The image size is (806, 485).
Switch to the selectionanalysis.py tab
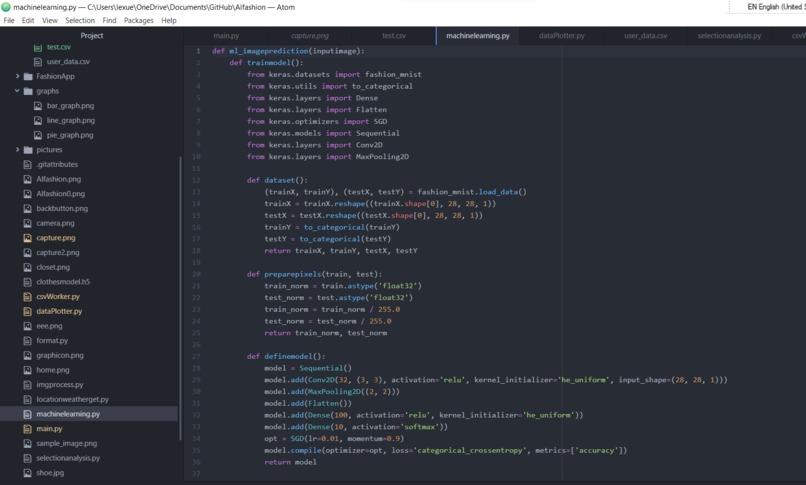tap(729, 35)
